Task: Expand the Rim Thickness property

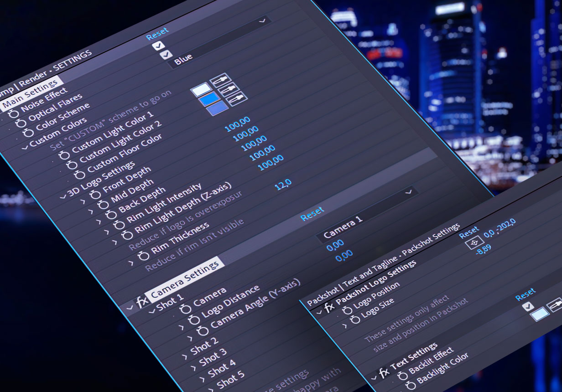Action: pos(131,263)
